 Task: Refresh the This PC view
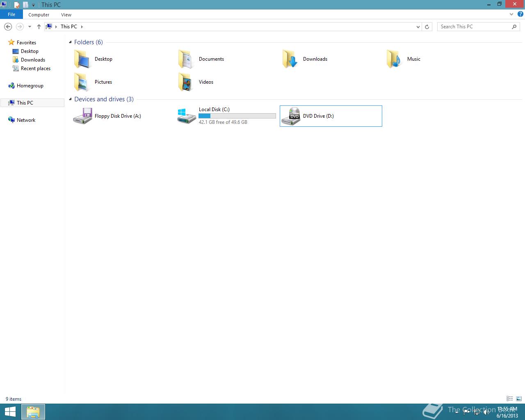coord(427,27)
